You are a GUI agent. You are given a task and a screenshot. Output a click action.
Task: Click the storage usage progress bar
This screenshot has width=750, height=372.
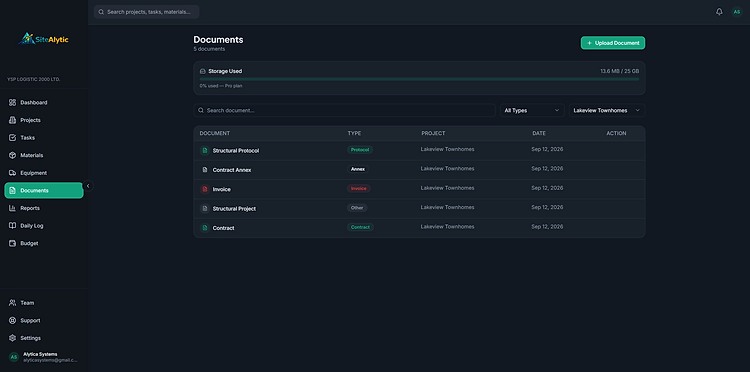(x=419, y=79)
